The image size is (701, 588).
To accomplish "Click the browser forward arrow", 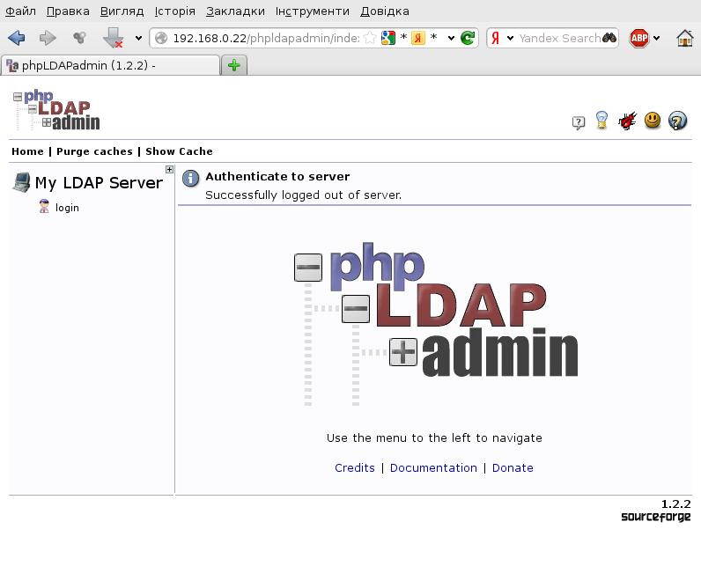I will (x=48, y=38).
